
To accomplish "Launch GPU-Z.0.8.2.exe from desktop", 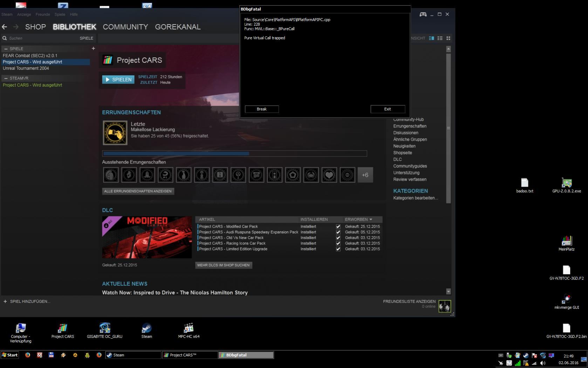I will [x=567, y=186].
